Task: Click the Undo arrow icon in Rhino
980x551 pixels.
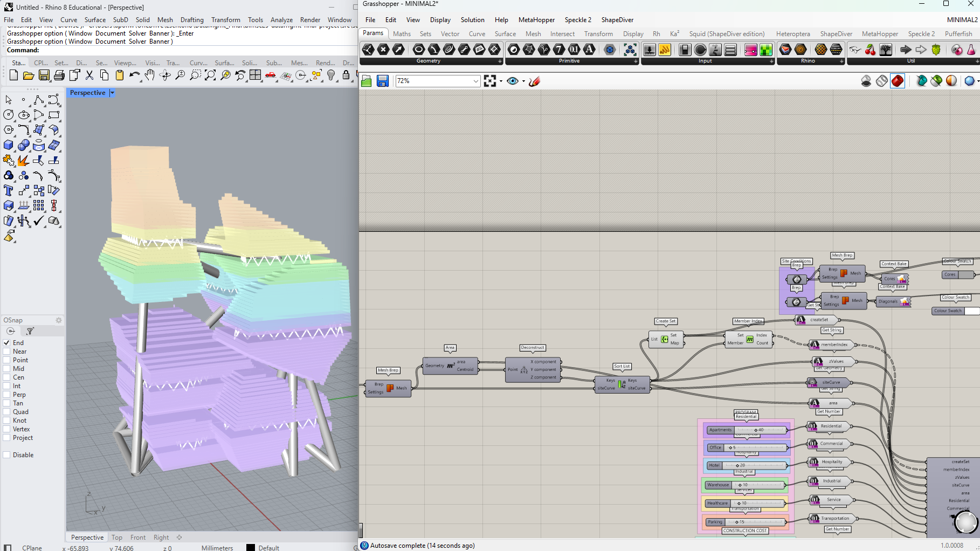Action: click(x=135, y=75)
